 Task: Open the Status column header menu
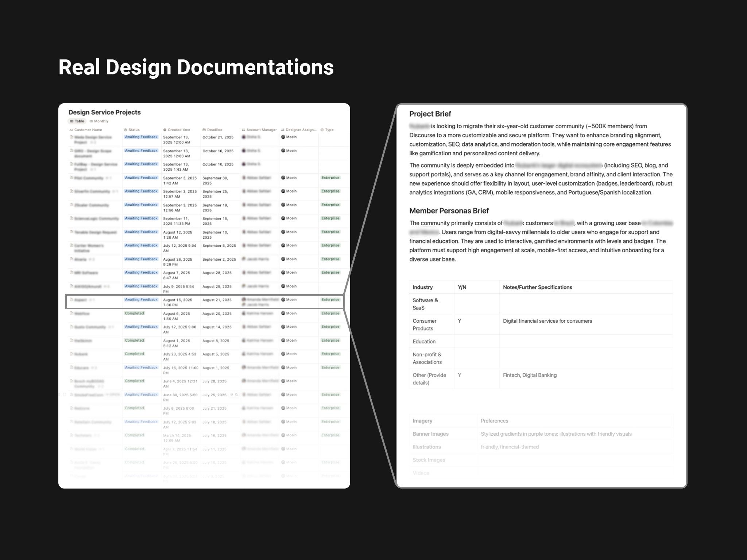pos(132,130)
